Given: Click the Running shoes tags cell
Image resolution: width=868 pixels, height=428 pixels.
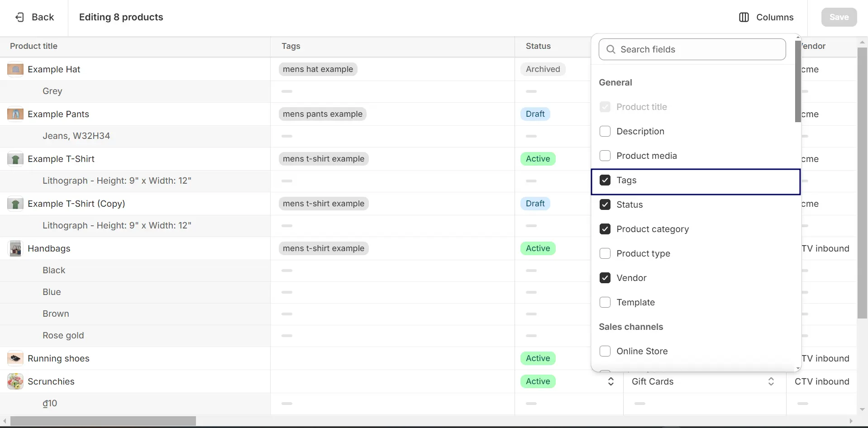Looking at the screenshot, I should 392,358.
